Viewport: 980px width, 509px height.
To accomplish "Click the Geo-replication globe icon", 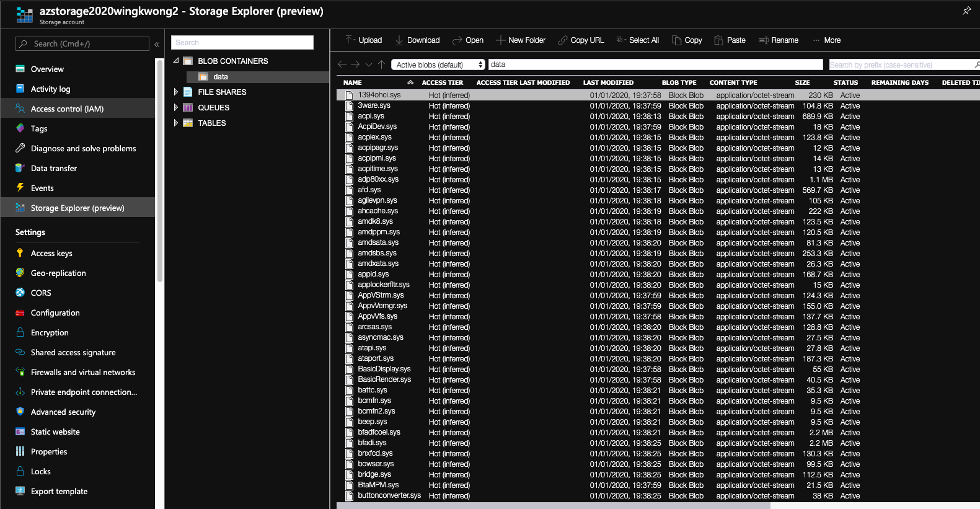I will click(20, 273).
